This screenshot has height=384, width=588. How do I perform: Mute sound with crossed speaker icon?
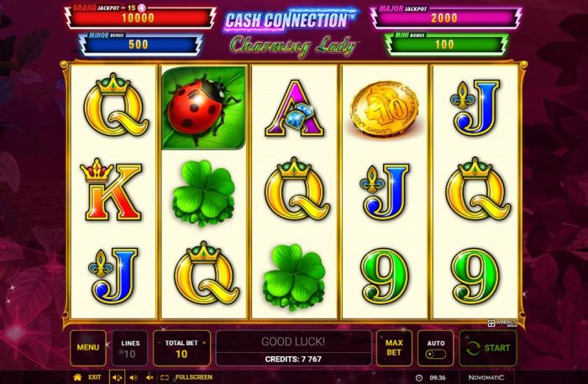150,377
